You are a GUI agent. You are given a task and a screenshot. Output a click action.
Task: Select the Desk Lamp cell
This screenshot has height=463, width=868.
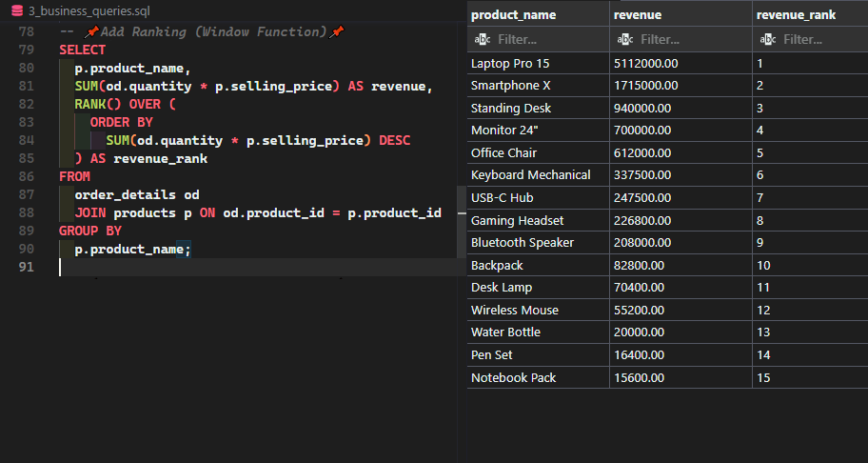[x=538, y=288]
